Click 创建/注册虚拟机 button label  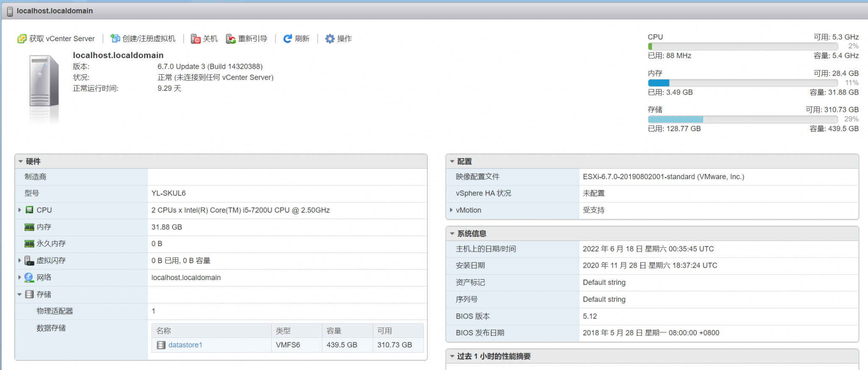(149, 39)
